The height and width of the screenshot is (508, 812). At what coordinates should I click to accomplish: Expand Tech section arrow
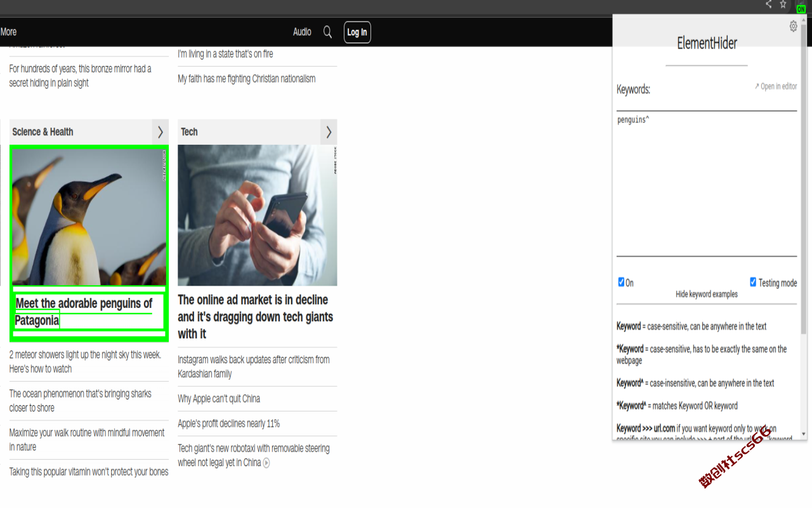pyautogui.click(x=329, y=131)
